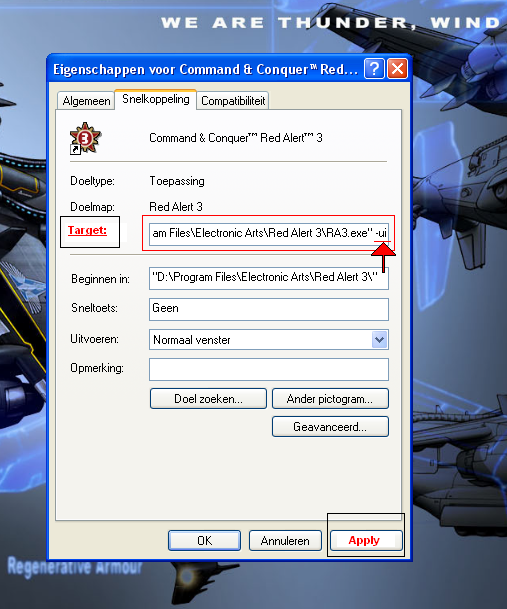The image size is (507, 609).
Task: Open the Geavanceerd settings button
Action: [330, 426]
